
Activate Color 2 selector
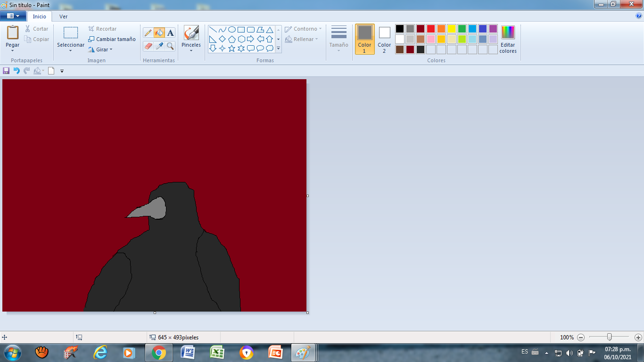coord(384,39)
